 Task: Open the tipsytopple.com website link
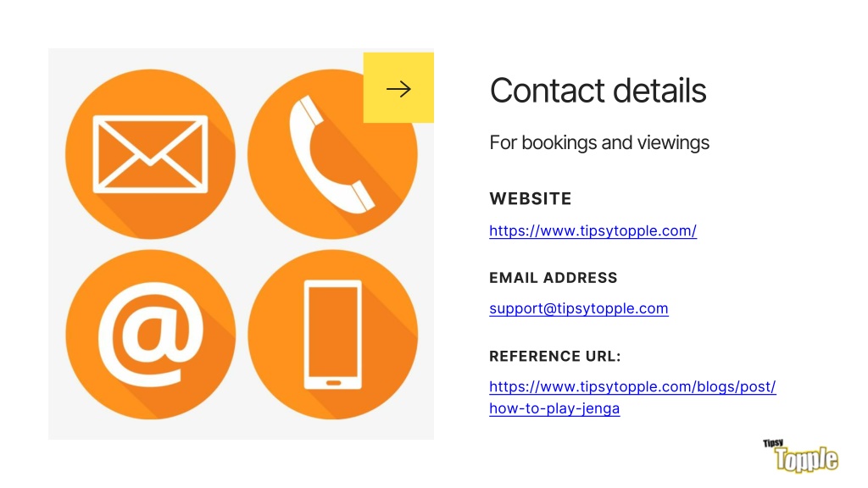(x=593, y=230)
